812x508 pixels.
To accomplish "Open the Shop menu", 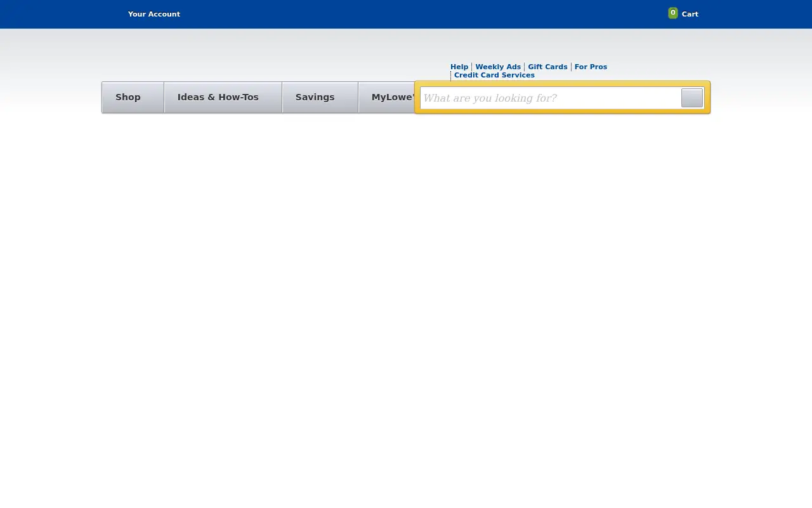I will point(133,97).
